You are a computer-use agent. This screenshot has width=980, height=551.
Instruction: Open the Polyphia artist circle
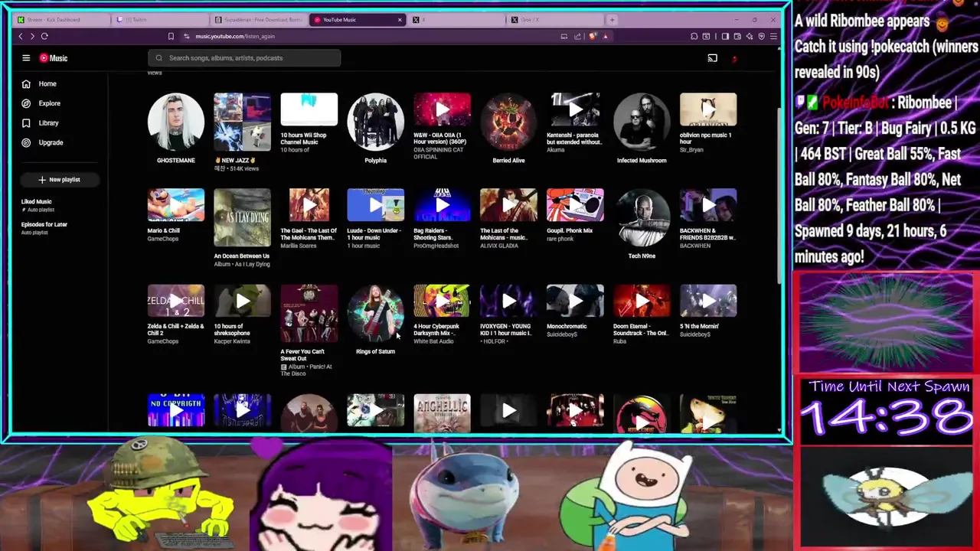point(375,122)
